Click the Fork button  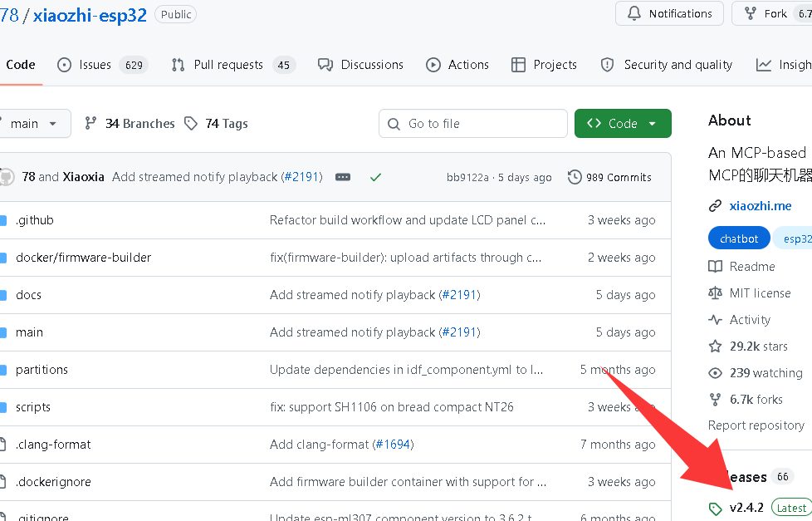click(771, 13)
